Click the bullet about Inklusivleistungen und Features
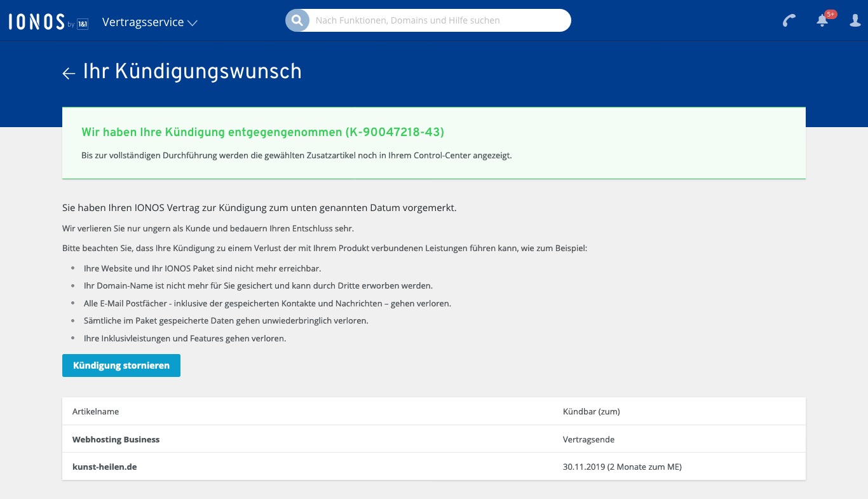The height and width of the screenshot is (499, 868). tap(185, 338)
